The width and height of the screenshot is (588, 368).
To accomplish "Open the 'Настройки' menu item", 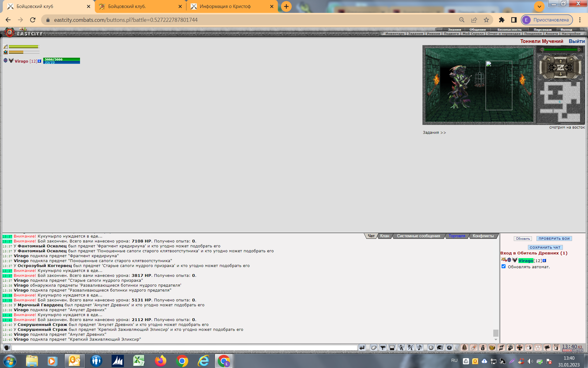I will coord(571,34).
